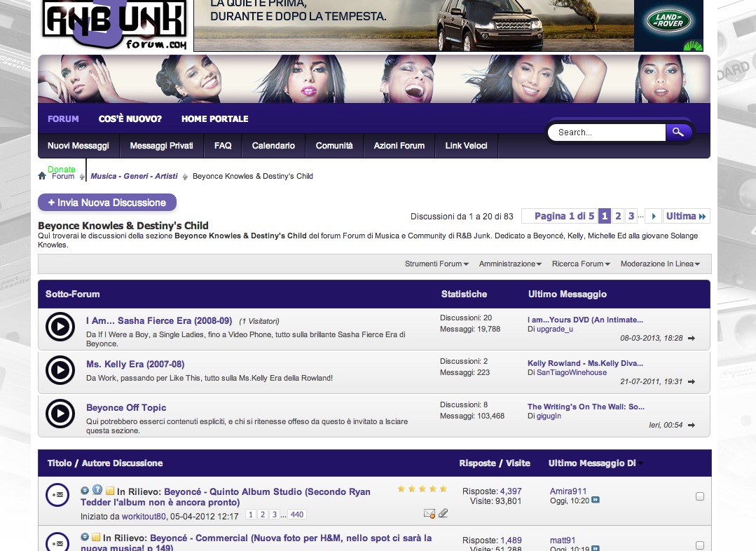Jump to Amira911's latest post arrow icon
The height and width of the screenshot is (551, 756).
(596, 501)
